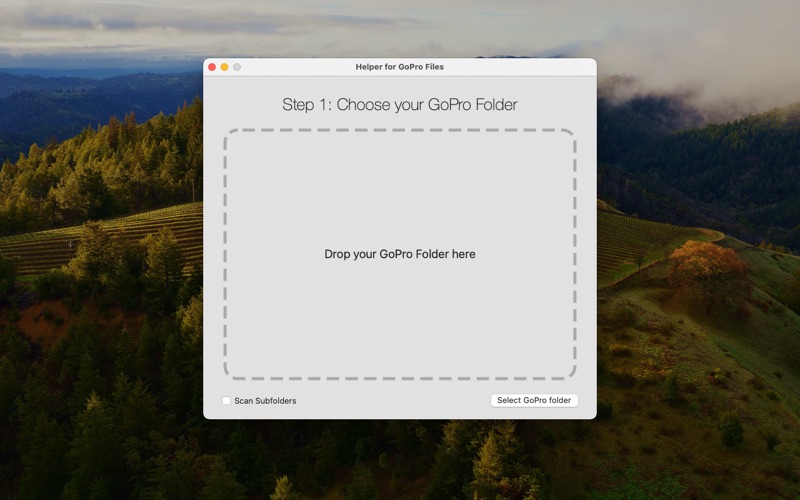Minimize the window using the yellow button
This screenshot has width=800, height=500.
pos(224,67)
